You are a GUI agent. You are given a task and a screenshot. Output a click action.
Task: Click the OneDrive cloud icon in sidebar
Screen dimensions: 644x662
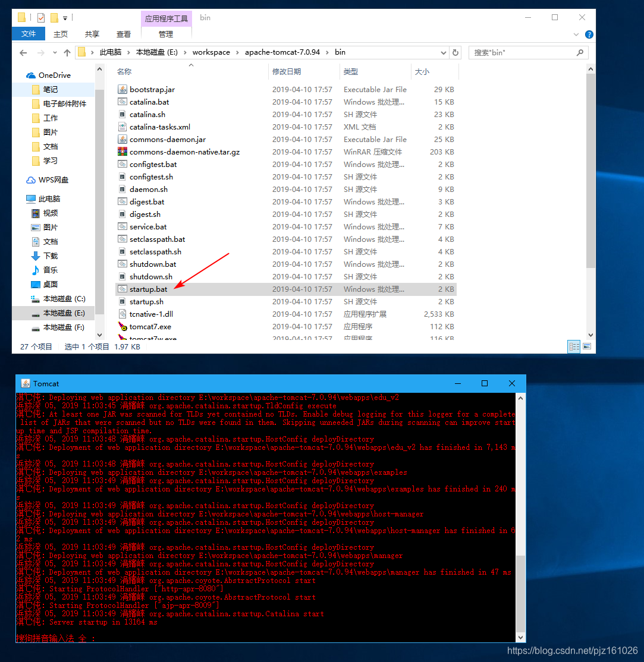pos(31,75)
